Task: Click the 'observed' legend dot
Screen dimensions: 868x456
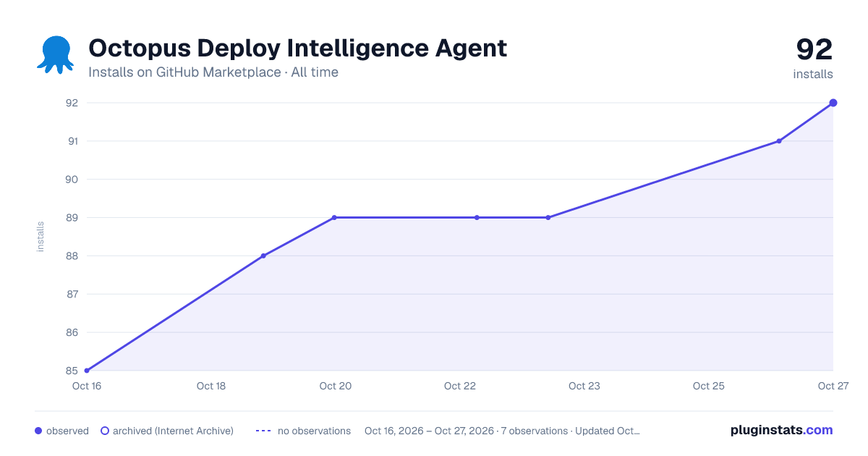Action: pos(38,431)
